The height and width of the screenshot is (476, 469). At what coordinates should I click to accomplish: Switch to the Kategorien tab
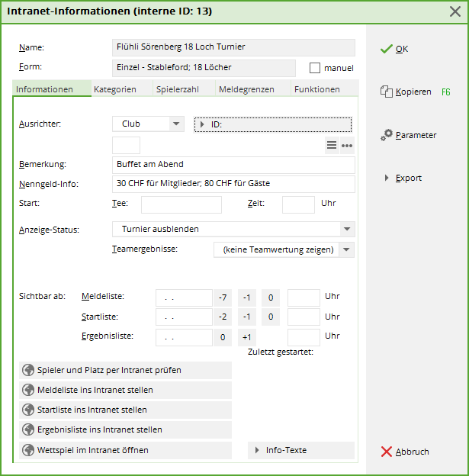click(x=115, y=89)
